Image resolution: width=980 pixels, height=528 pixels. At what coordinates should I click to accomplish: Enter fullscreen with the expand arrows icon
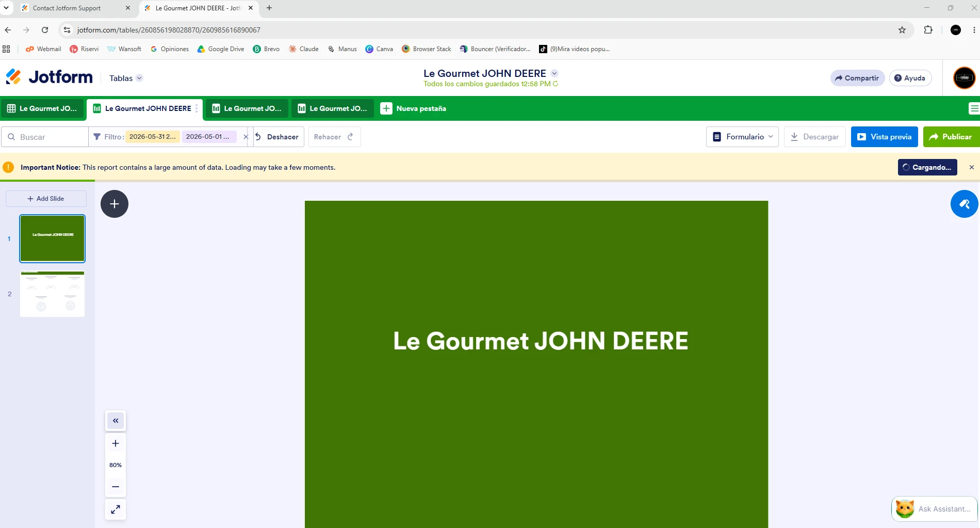116,509
